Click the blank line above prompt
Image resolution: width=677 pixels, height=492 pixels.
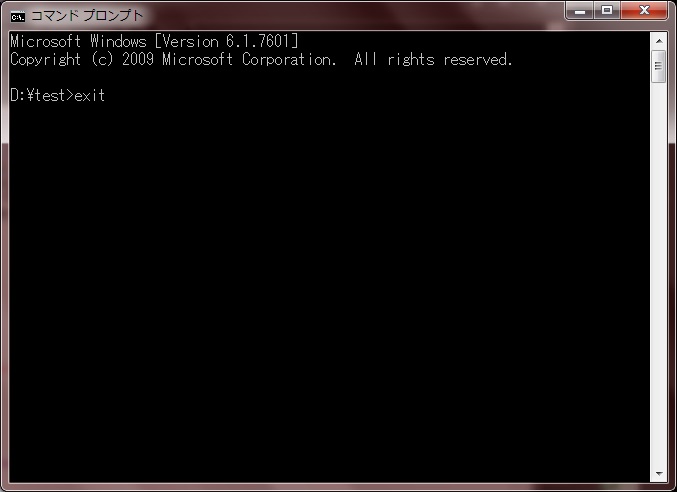point(330,77)
